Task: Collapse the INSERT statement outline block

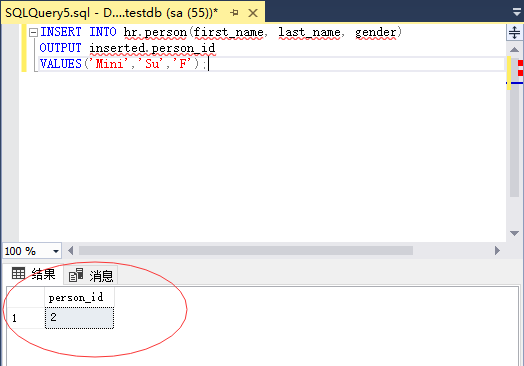Action: tap(33, 32)
